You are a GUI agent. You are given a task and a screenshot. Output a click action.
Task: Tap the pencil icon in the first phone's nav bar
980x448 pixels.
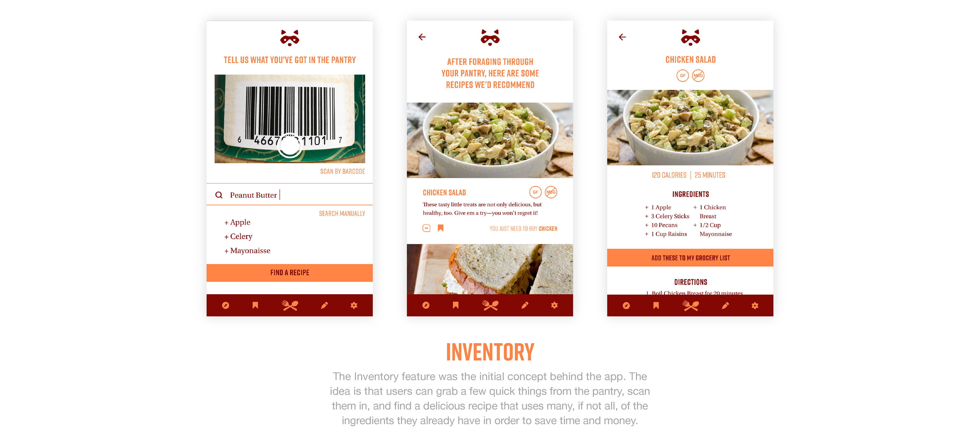[324, 305]
